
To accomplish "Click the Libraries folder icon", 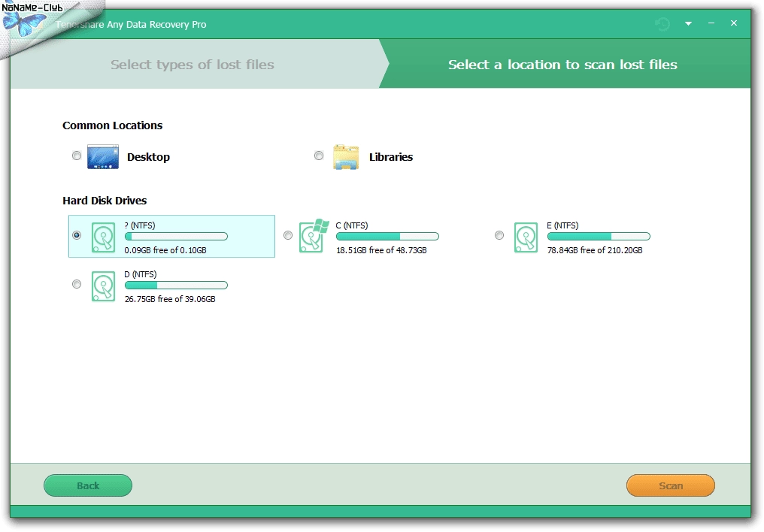I will pyautogui.click(x=346, y=157).
